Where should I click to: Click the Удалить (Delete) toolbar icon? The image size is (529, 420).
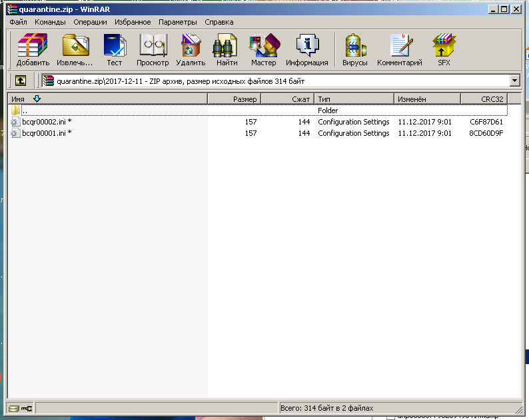[x=191, y=50]
